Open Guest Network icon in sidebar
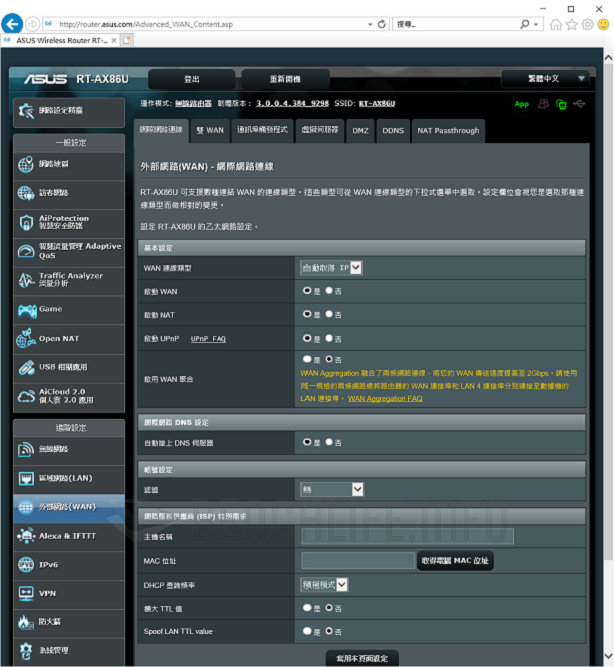614x667 pixels. click(26, 193)
